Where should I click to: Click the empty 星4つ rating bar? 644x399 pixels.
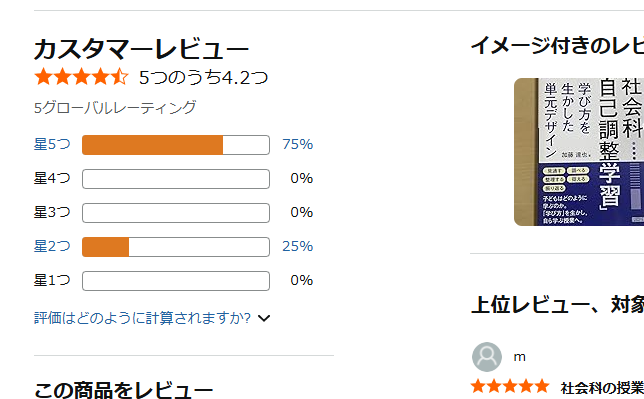[x=176, y=179]
